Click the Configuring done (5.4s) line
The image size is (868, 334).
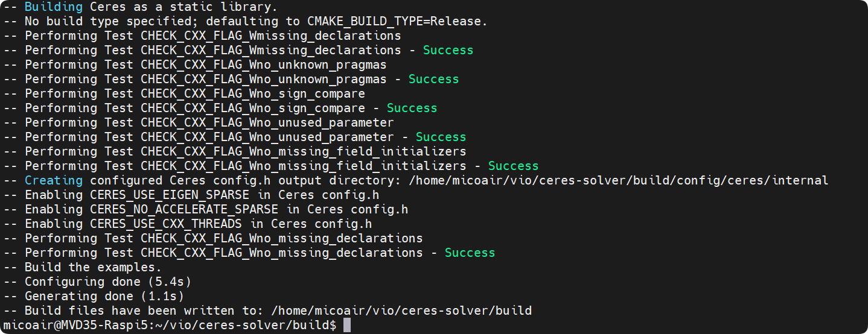click(97, 282)
